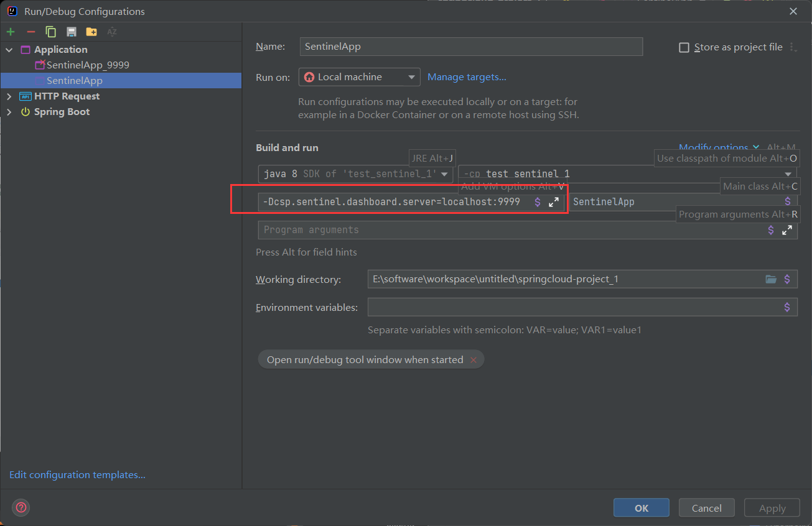812x526 pixels.
Task: Open the Run on Local machine dropdown
Action: coord(359,77)
